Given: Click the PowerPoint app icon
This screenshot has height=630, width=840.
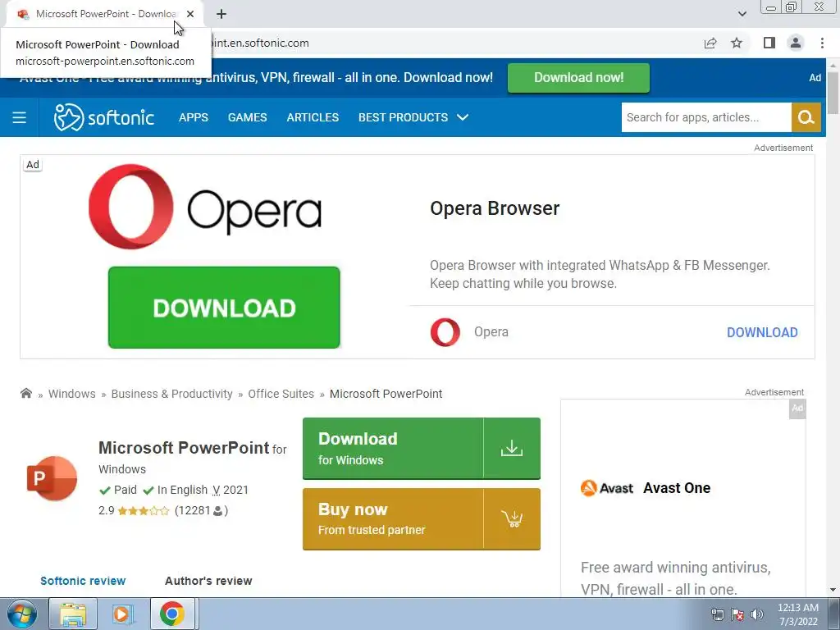Looking at the screenshot, I should [52, 478].
